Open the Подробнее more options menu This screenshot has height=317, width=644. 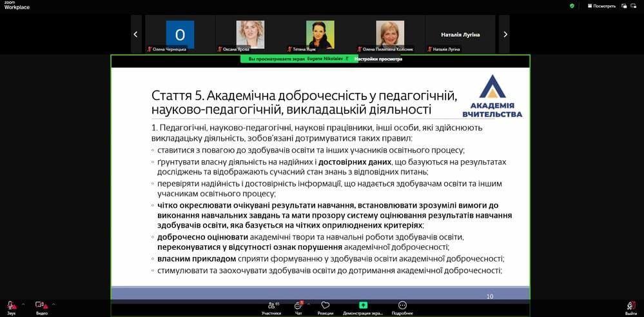(x=402, y=306)
